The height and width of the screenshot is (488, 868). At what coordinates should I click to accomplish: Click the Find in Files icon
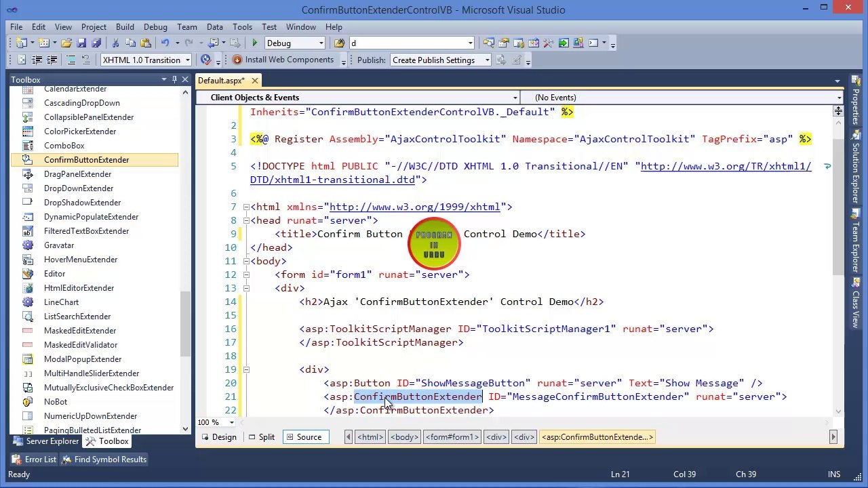[340, 43]
